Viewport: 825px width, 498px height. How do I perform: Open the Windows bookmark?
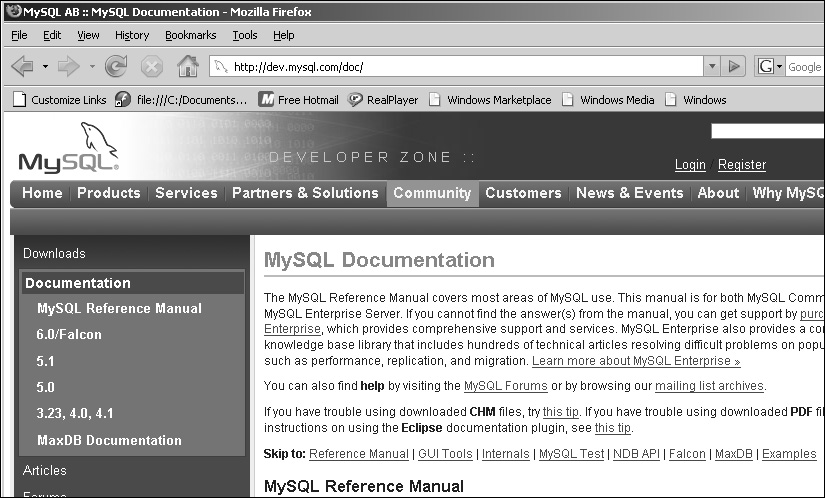[696, 99]
